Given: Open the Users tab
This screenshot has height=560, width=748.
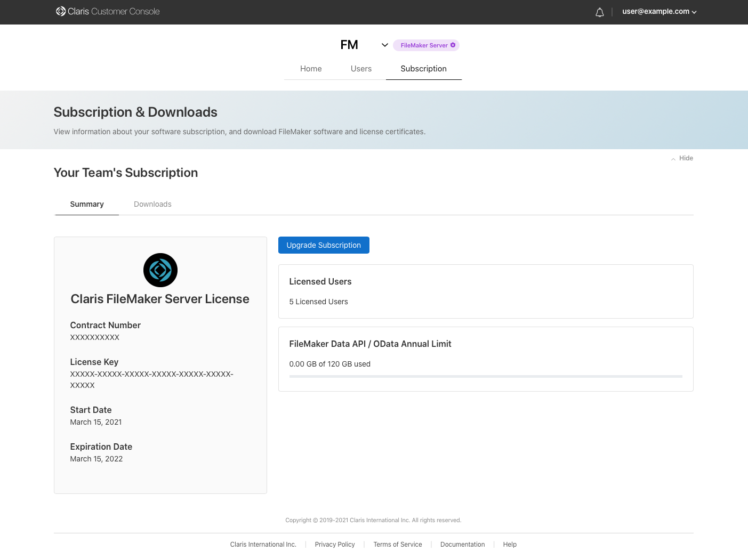Looking at the screenshot, I should pos(361,69).
